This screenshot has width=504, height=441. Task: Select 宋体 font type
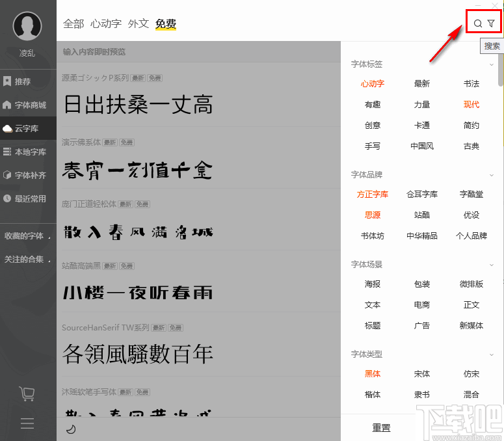point(422,374)
